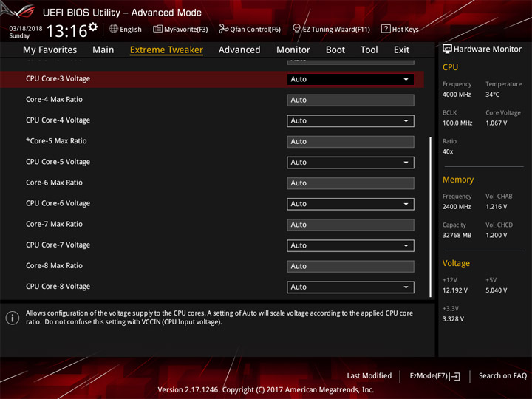Click the Hardware Monitor screen icon

pyautogui.click(x=447, y=49)
